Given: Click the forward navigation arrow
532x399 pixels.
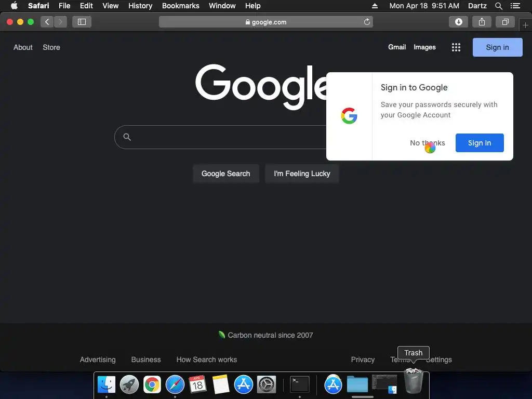Looking at the screenshot, I should pyautogui.click(x=60, y=22).
